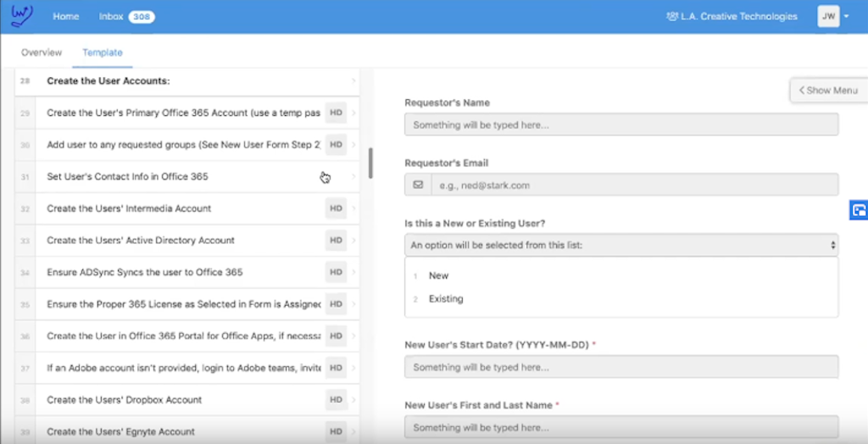The width and height of the screenshot is (868, 444).
Task: Expand chevron on Create the User Accounts heading
Action: tap(353, 80)
